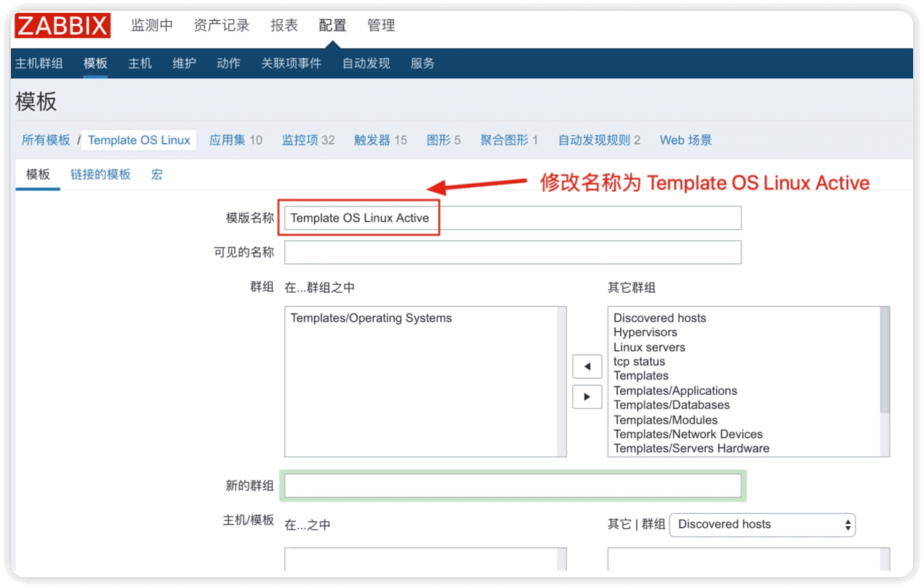Click the right arrow group-move button
Screen dimensions: 924x588
pos(587,397)
